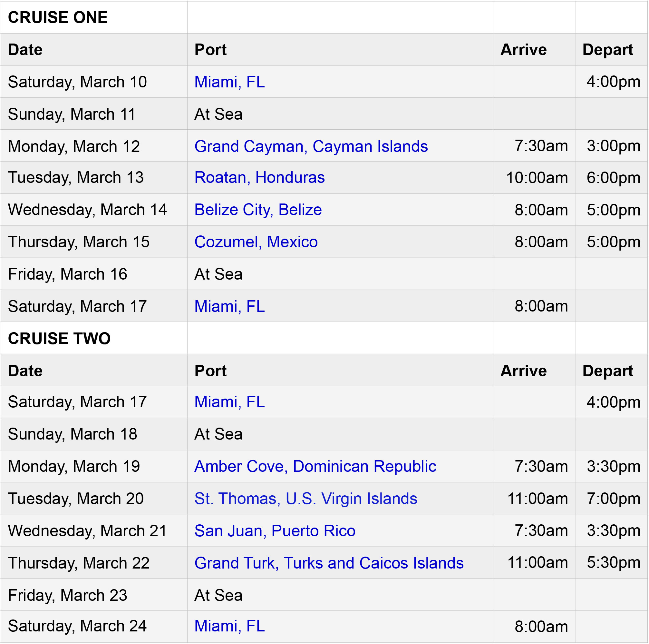This screenshot has height=644, width=649.
Task: Open Amber Cove, Dominican Republic link
Action: (315, 467)
